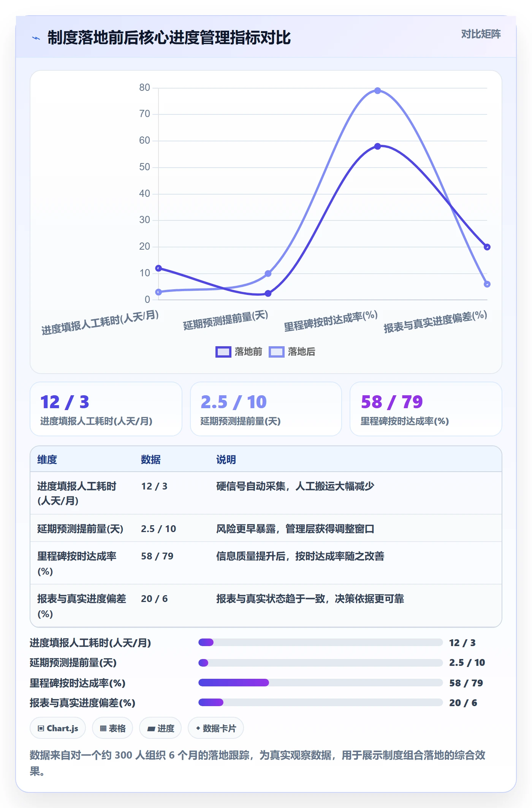Click the x-axis label 报表与真实进度偏差(%)
The width and height of the screenshot is (532, 808).
(x=435, y=322)
